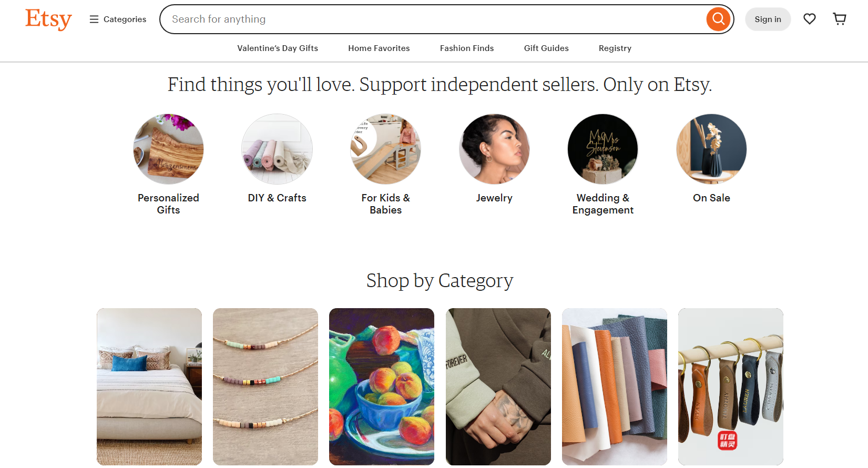868x468 pixels.
Task: Choose the On Sale circle image
Action: pyautogui.click(x=711, y=149)
